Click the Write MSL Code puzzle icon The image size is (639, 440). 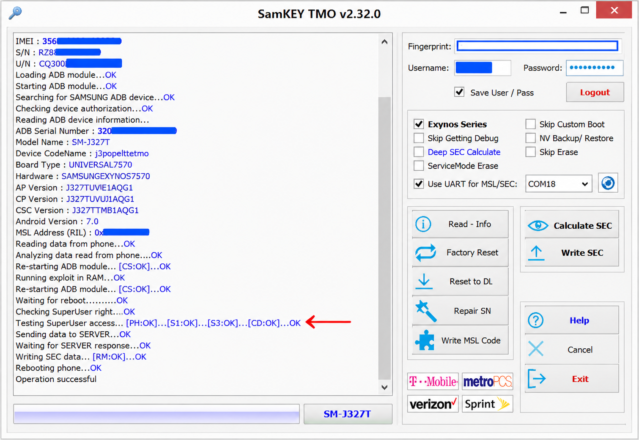click(x=425, y=340)
